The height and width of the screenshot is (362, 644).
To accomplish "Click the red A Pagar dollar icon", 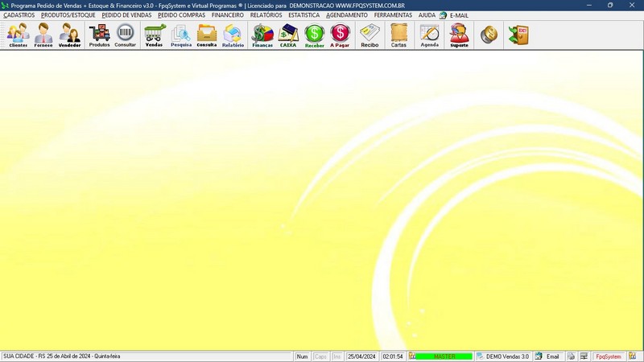I will [340, 35].
